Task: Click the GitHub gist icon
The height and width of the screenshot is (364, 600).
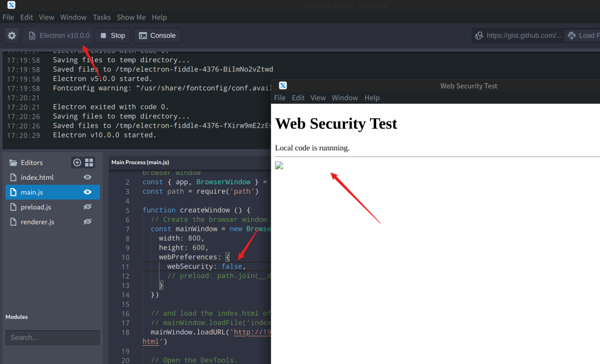Action: point(479,36)
